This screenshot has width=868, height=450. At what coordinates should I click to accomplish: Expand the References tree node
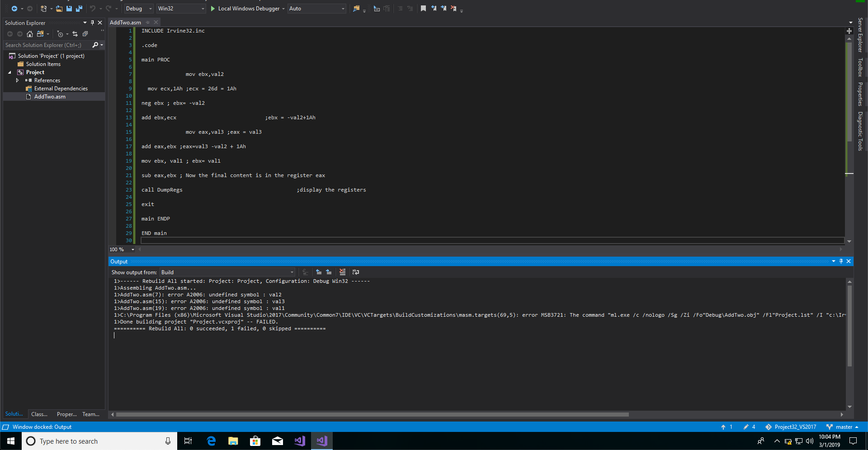click(x=17, y=80)
